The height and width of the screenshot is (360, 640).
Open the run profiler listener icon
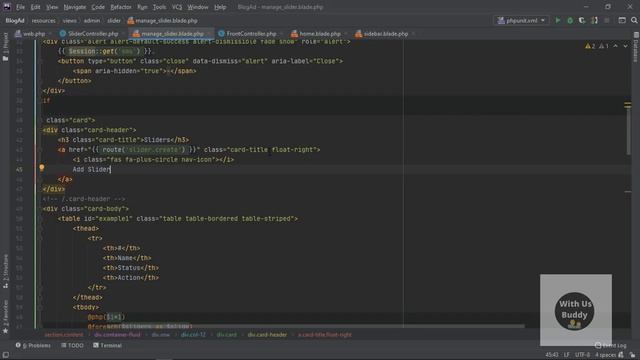click(594, 20)
